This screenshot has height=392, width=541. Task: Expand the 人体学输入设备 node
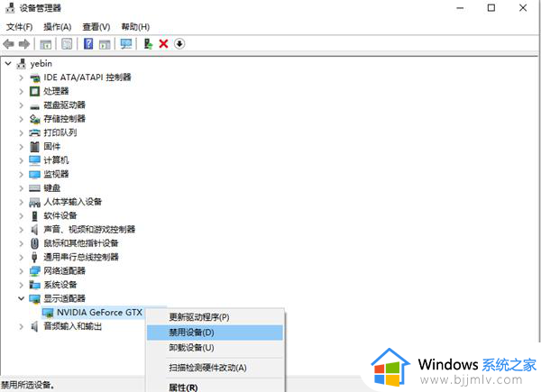22,202
